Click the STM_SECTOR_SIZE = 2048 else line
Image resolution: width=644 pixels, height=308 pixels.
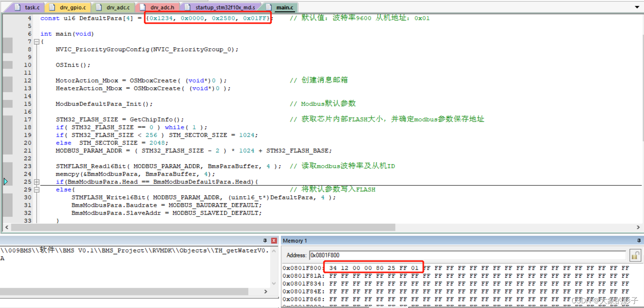coord(112,143)
